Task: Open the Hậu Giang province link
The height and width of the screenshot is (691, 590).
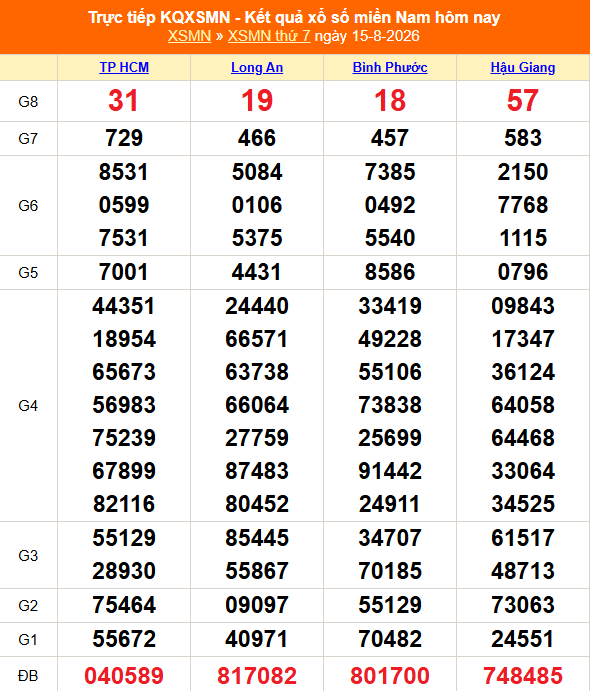Action: tap(523, 67)
